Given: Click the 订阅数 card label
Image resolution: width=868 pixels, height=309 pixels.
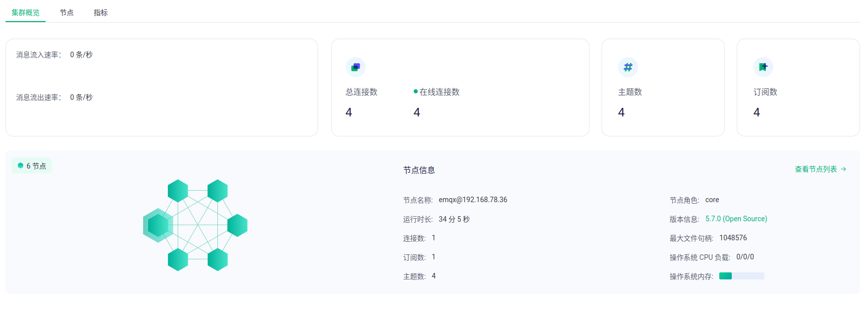Looking at the screenshot, I should point(765,92).
